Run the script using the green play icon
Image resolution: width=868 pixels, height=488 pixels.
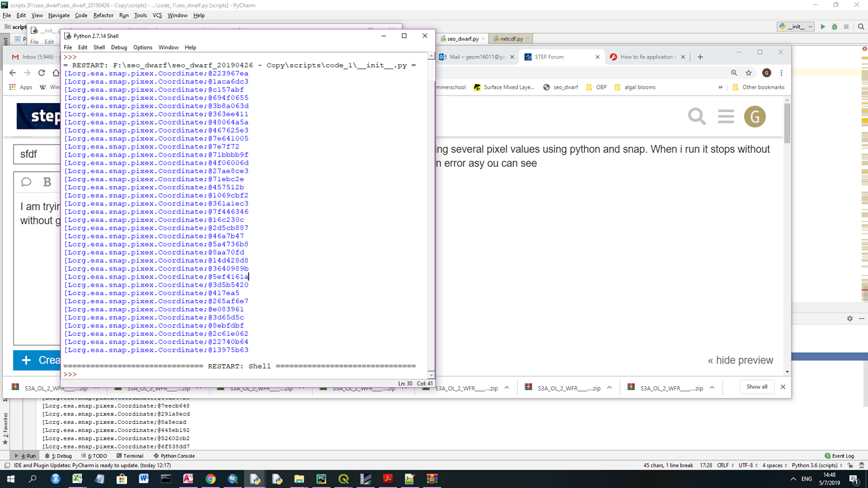823,27
